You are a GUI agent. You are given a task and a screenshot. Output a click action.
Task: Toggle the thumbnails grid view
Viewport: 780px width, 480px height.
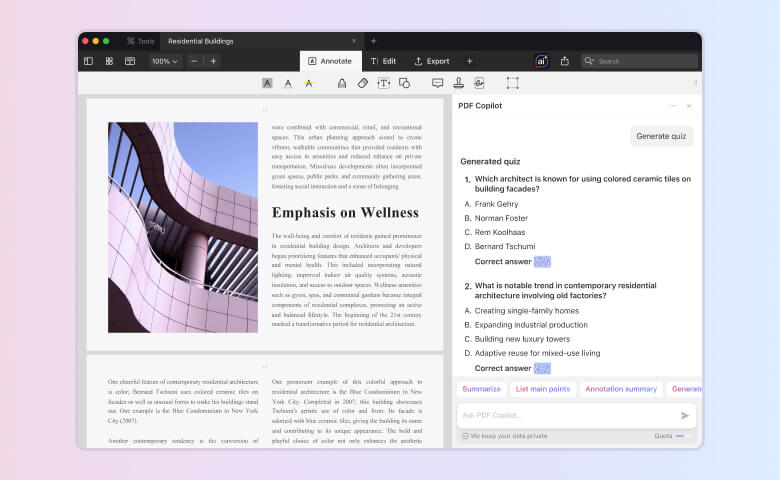(109, 61)
